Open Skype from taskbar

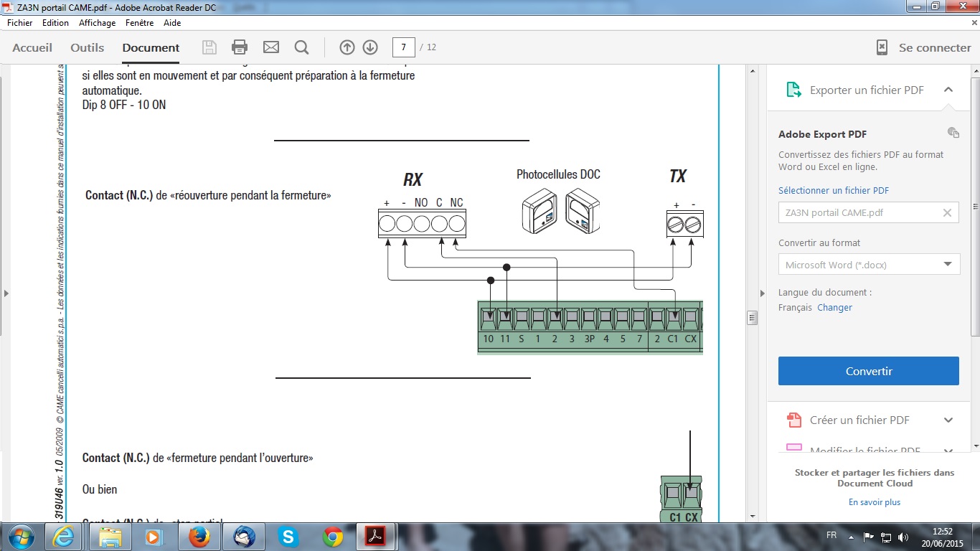point(288,537)
